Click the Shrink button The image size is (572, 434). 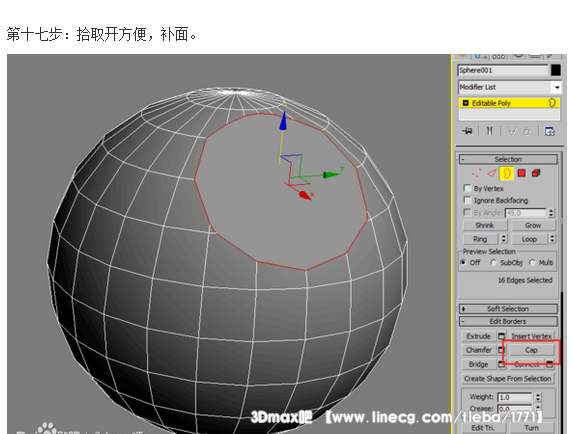coord(484,225)
